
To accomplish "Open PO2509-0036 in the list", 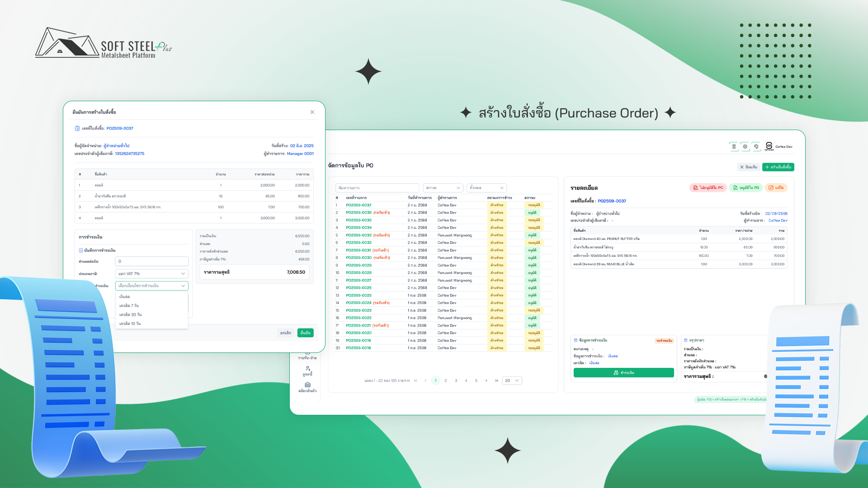I will point(359,213).
